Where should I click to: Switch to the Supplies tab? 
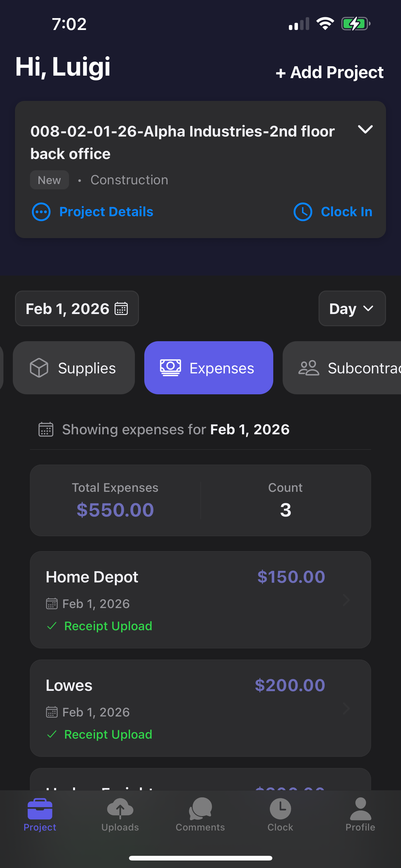(74, 368)
